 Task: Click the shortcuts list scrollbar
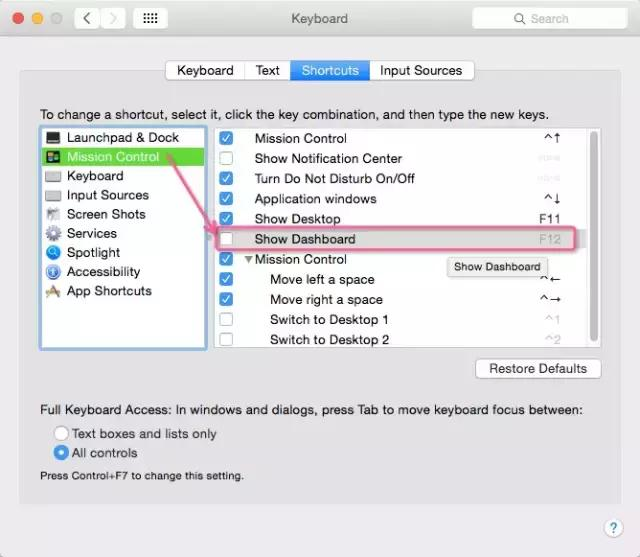(594, 235)
